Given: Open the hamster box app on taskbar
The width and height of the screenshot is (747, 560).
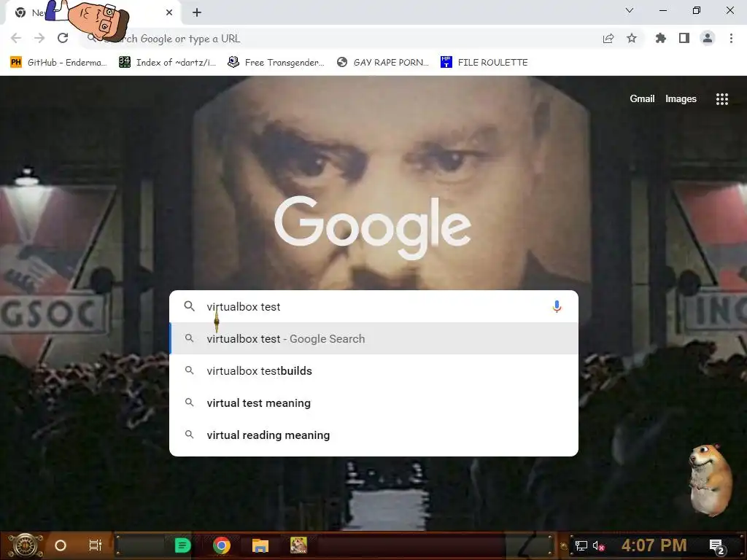Looking at the screenshot, I should (x=298, y=545).
